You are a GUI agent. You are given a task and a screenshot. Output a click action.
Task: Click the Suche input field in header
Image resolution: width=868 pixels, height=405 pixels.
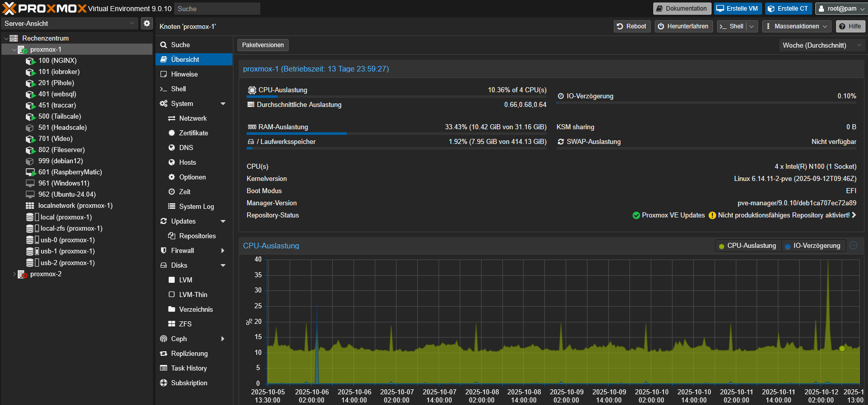[x=217, y=9]
